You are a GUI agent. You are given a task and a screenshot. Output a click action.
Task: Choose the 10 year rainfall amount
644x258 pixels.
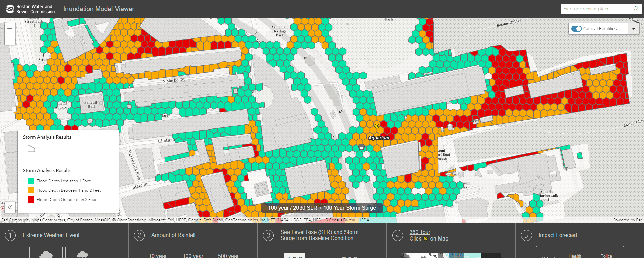click(158, 256)
